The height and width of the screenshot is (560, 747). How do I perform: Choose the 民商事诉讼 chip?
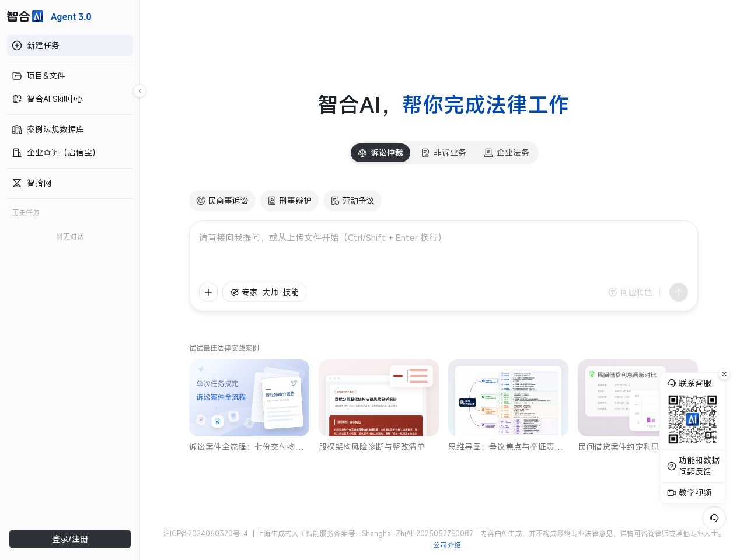point(222,201)
